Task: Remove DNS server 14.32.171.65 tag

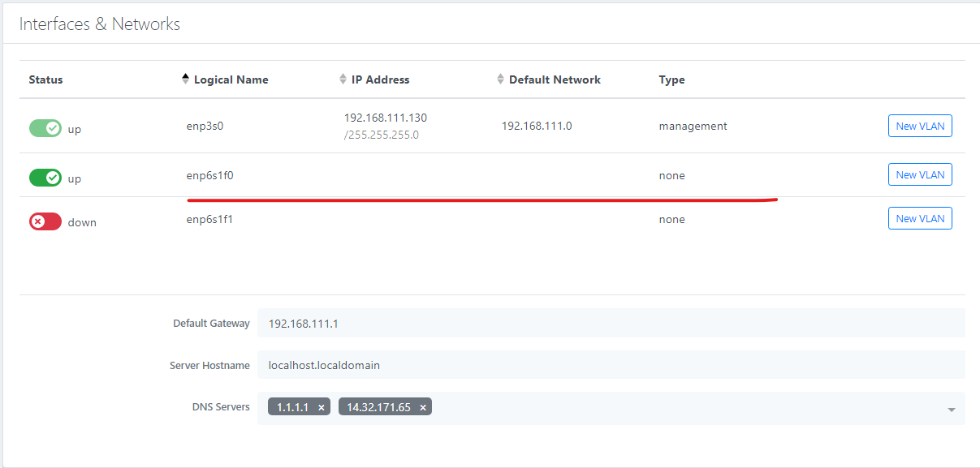Action: click(423, 408)
